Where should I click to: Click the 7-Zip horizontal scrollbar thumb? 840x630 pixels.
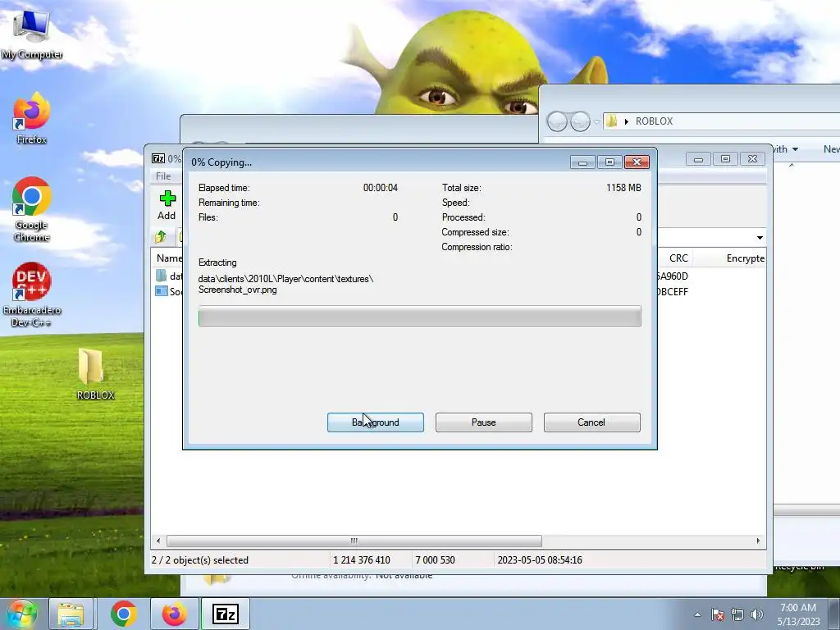(354, 541)
